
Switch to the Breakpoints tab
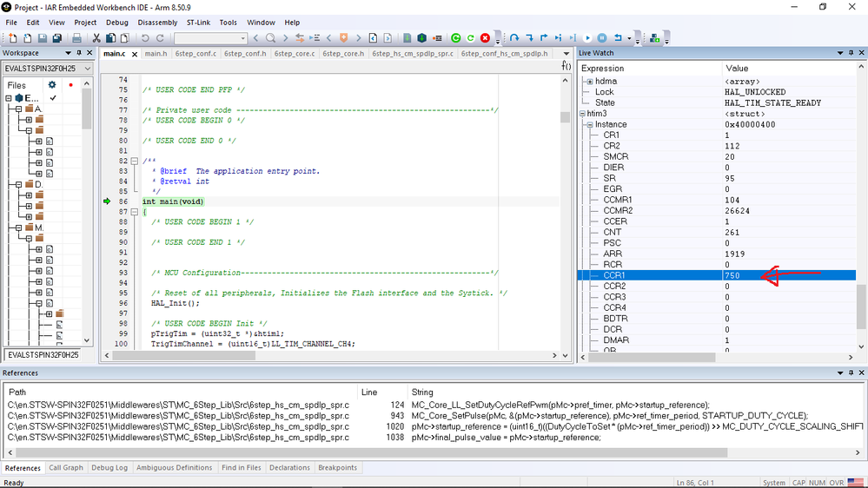coord(338,467)
